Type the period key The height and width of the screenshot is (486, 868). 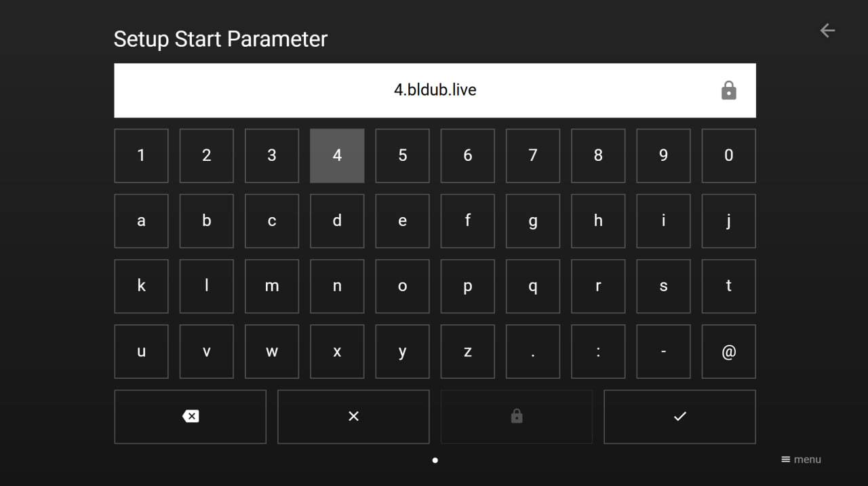tap(533, 352)
